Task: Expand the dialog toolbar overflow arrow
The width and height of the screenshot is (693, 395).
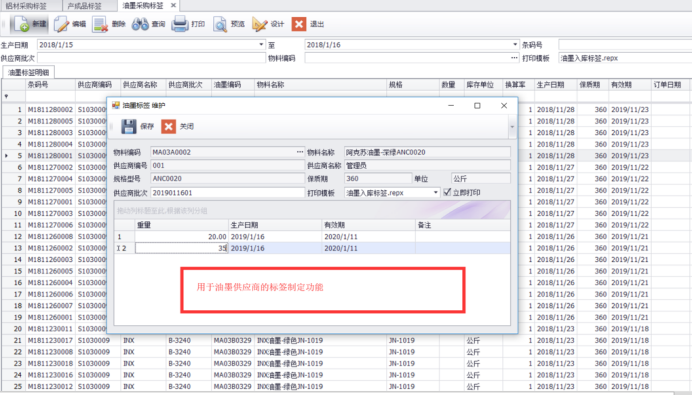Action: pos(512,127)
